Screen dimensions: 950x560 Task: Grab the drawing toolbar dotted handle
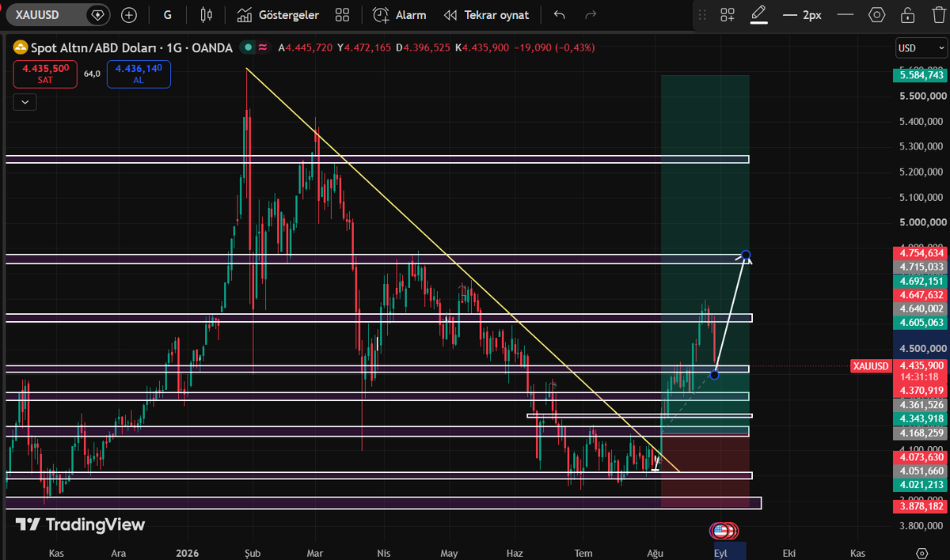(703, 15)
